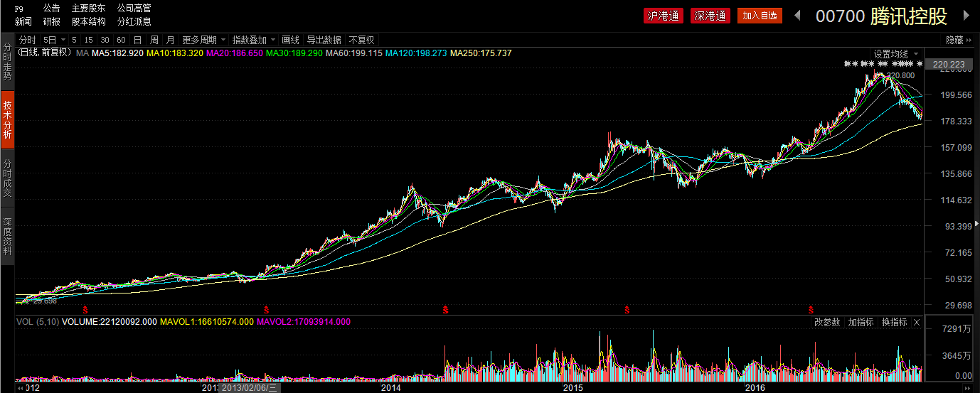This screenshot has width=980, height=393.
Task: Open the 研报 research reports link
Action: tap(51, 22)
